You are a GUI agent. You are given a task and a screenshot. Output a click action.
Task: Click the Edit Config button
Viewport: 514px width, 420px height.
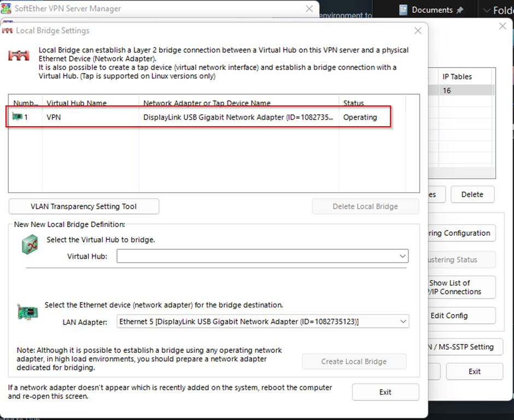point(462,316)
